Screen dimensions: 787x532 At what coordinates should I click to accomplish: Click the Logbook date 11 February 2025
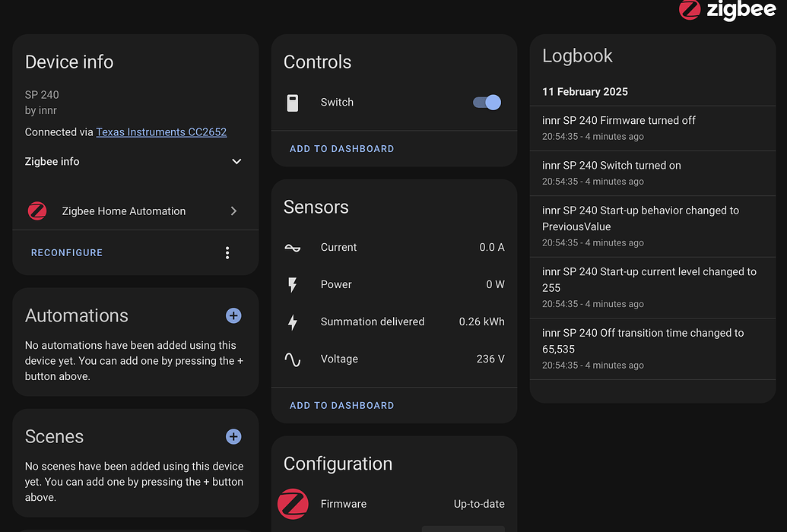pos(585,92)
